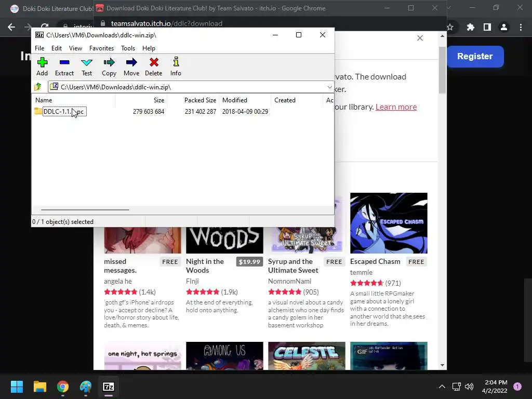The height and width of the screenshot is (399, 532).
Task: Click the missed messages. title link
Action: (121, 266)
